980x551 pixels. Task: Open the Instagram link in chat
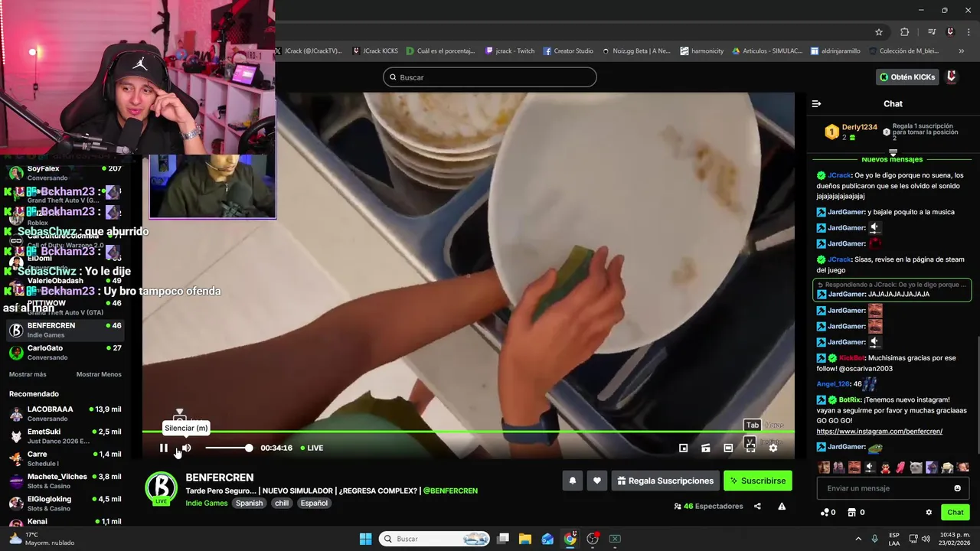pyautogui.click(x=880, y=432)
